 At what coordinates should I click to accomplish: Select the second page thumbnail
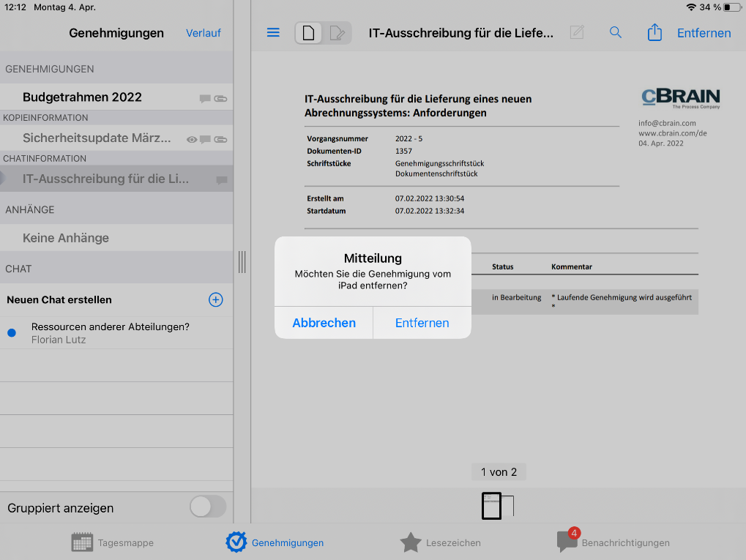[x=508, y=506]
